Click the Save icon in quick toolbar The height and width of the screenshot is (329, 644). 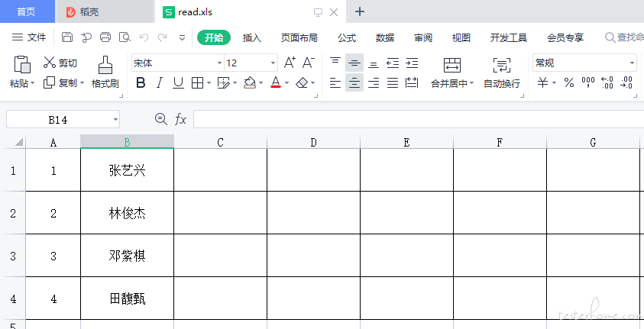67,37
